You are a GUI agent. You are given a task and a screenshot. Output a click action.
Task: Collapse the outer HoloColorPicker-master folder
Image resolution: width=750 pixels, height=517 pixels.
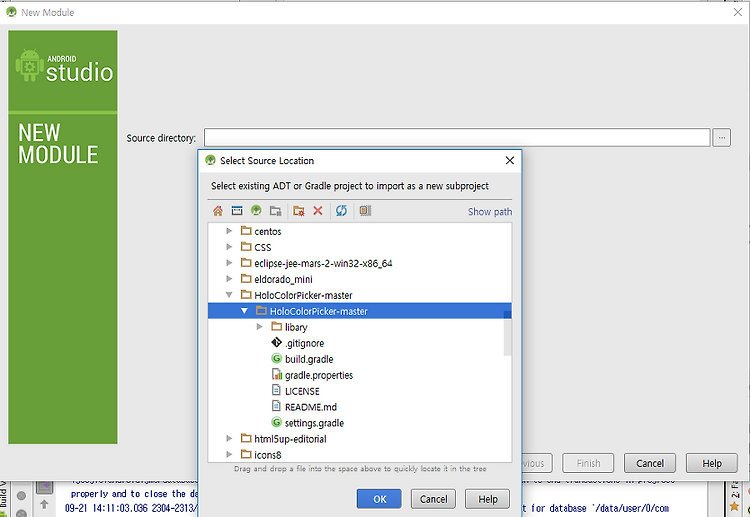click(229, 295)
